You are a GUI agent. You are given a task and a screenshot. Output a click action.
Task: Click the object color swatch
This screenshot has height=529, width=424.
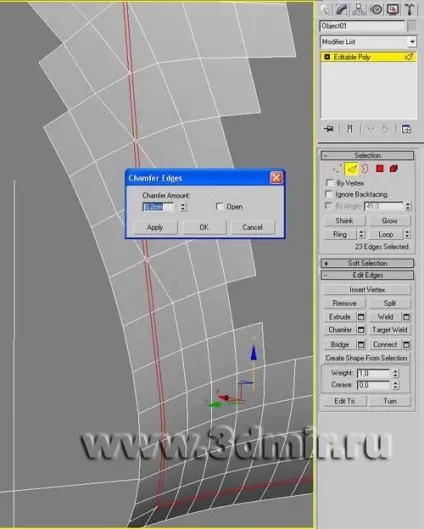[412, 26]
